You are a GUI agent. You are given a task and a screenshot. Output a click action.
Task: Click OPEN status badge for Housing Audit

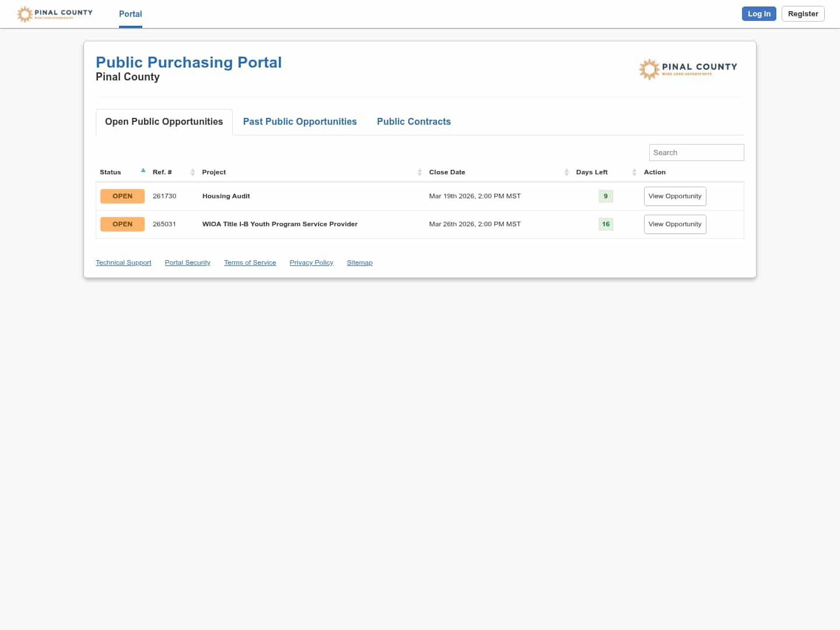click(x=123, y=196)
